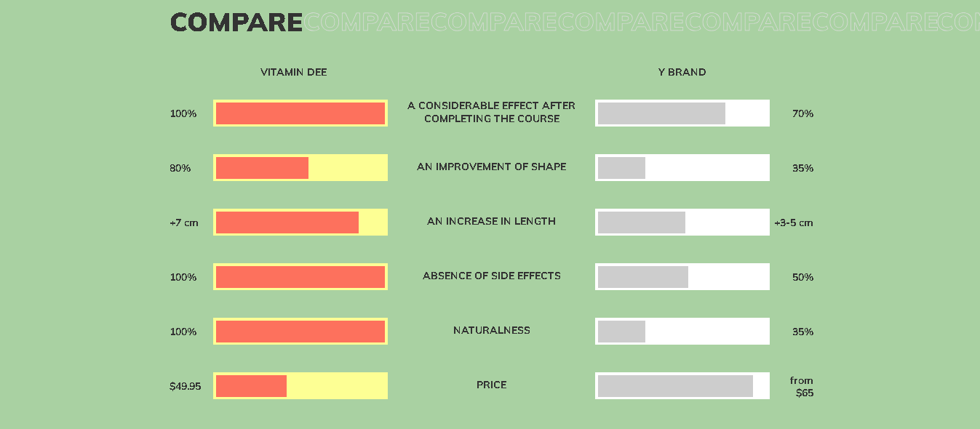Select the VITAMIN DEE column header
The image size is (980, 429).
[x=293, y=72]
